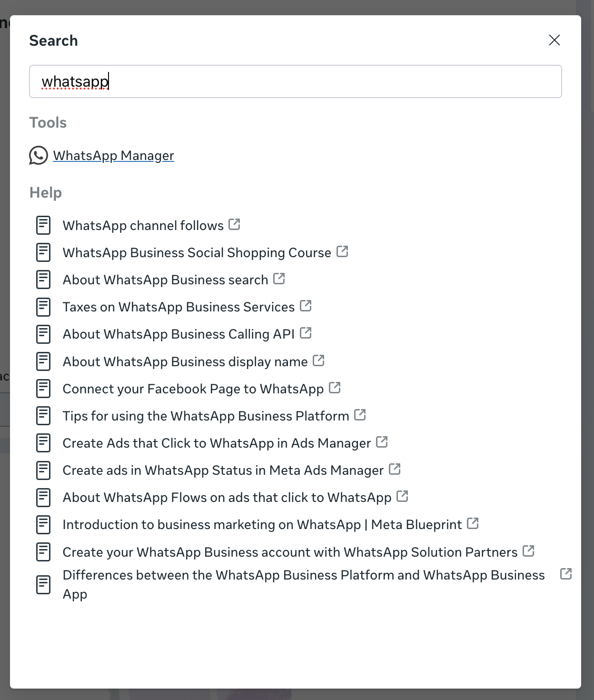Click document icon next to About WhatsApp Business Calling API

pos(43,334)
